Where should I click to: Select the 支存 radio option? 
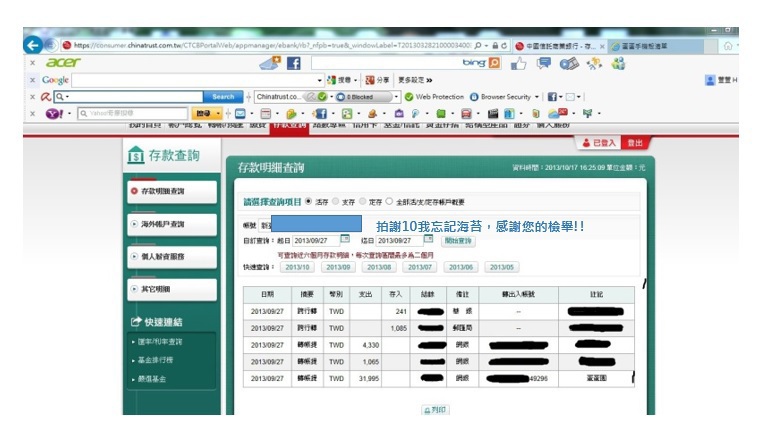coord(334,200)
